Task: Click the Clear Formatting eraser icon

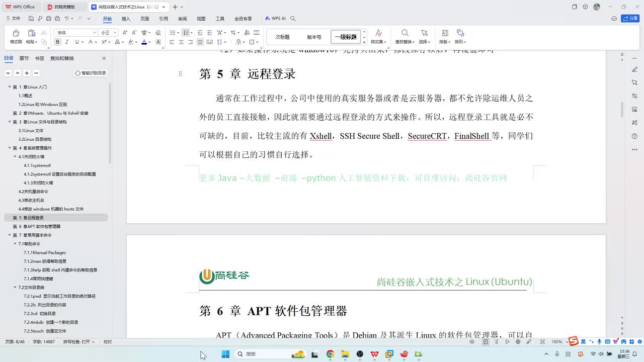Action: [x=158, y=33]
